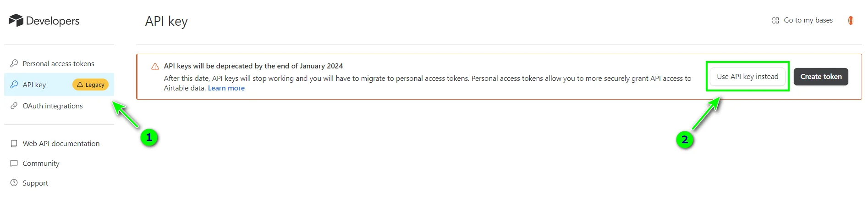Click the Support question mark icon

(x=14, y=183)
